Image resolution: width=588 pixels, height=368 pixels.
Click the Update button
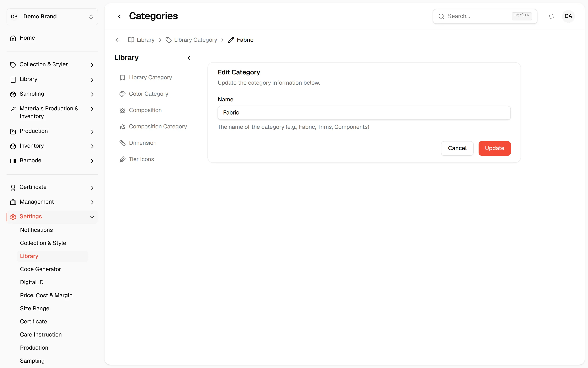tap(494, 148)
